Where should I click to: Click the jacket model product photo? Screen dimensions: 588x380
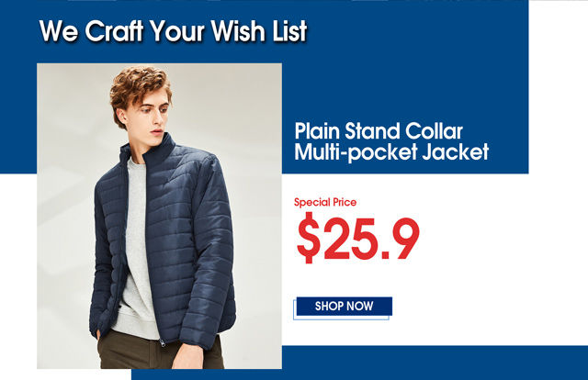pyautogui.click(x=159, y=217)
